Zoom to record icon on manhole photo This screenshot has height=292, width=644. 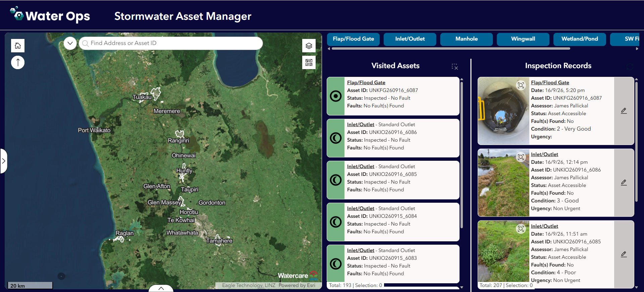tap(521, 85)
